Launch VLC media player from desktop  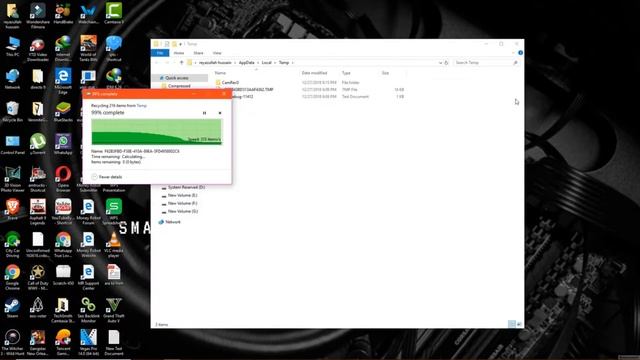(x=114, y=245)
